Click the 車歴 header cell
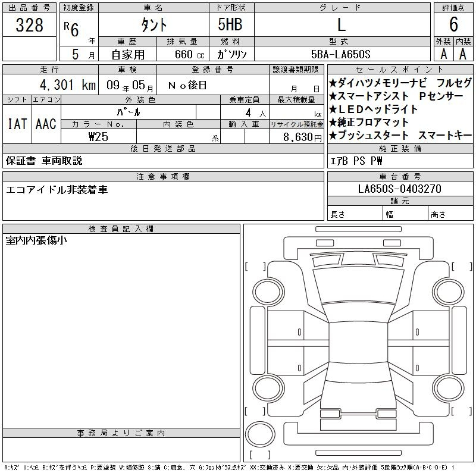 coord(127,41)
